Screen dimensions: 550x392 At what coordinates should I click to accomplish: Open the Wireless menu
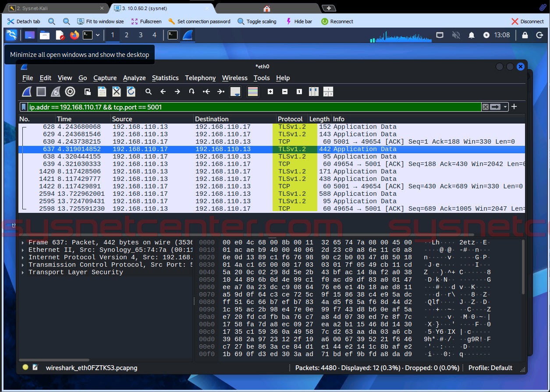click(235, 78)
